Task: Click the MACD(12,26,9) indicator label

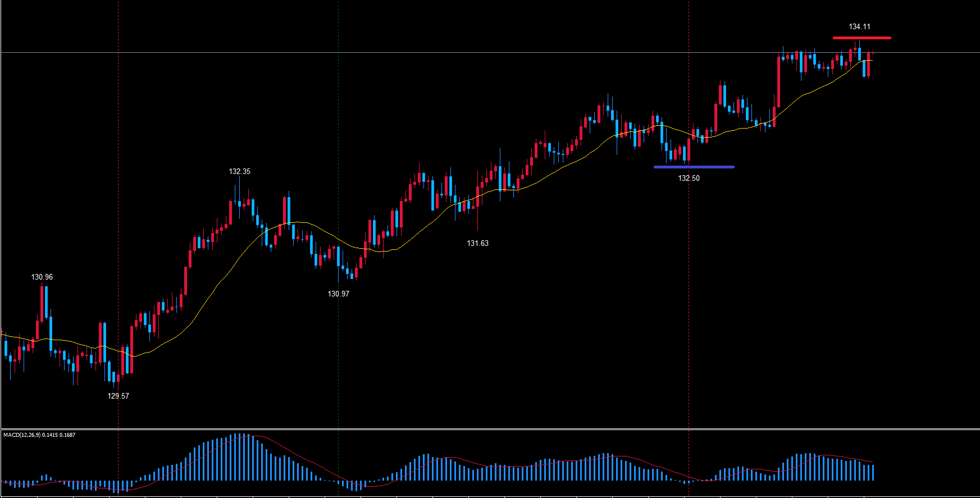Action: [x=39, y=435]
